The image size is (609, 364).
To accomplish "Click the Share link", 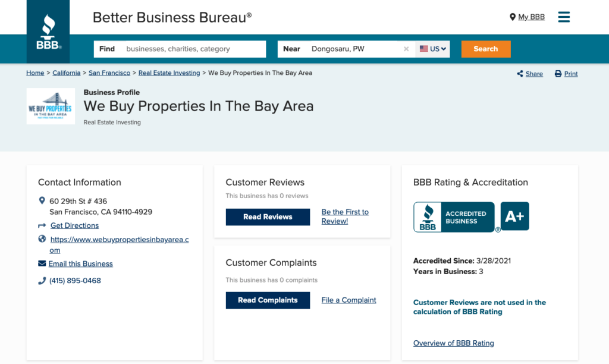I will 534,74.
